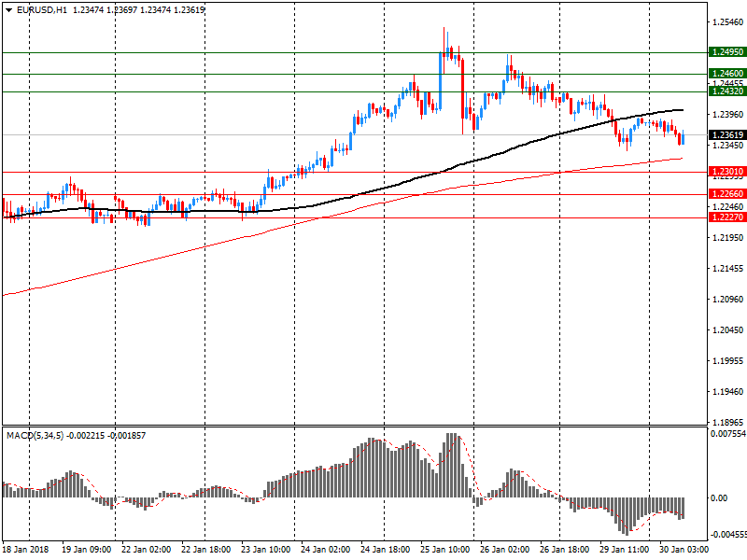Click the 1.20960 price scale value
The height and width of the screenshot is (560, 747).
(x=728, y=299)
